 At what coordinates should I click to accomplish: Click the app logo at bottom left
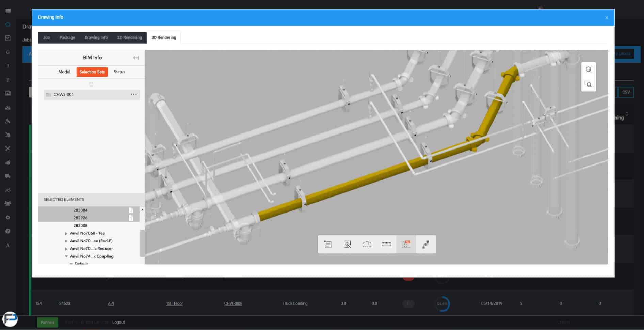pos(10,319)
